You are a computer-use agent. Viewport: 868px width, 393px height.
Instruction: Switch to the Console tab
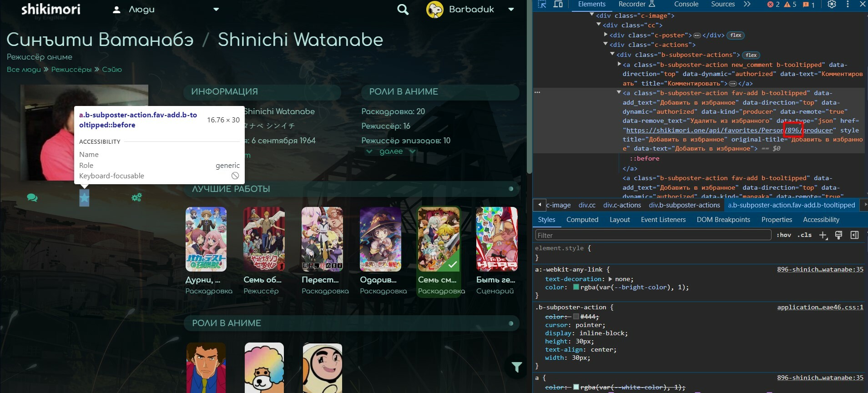point(686,4)
